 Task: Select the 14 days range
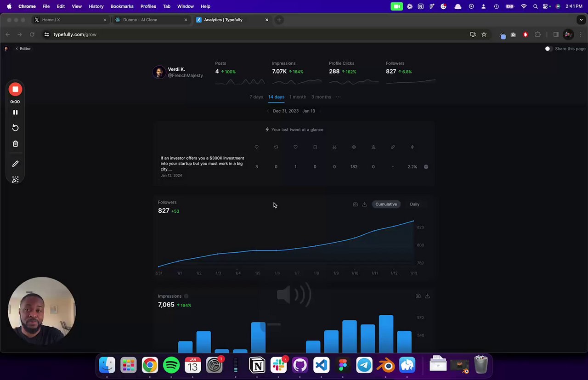[x=276, y=97]
